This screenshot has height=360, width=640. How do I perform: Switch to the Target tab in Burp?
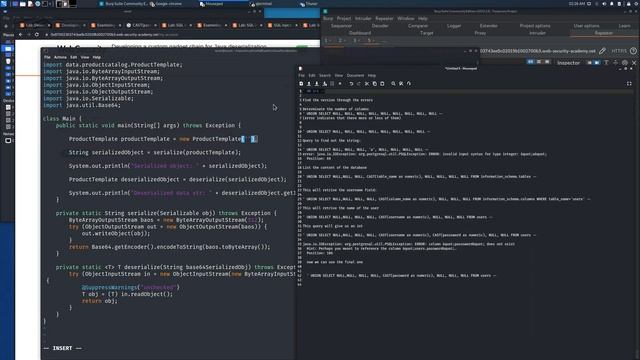tap(427, 33)
